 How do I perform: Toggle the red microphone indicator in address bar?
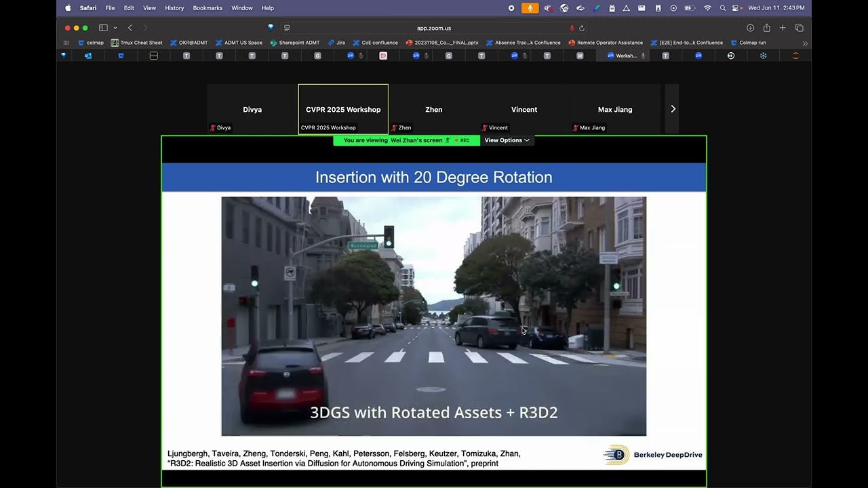click(x=572, y=28)
